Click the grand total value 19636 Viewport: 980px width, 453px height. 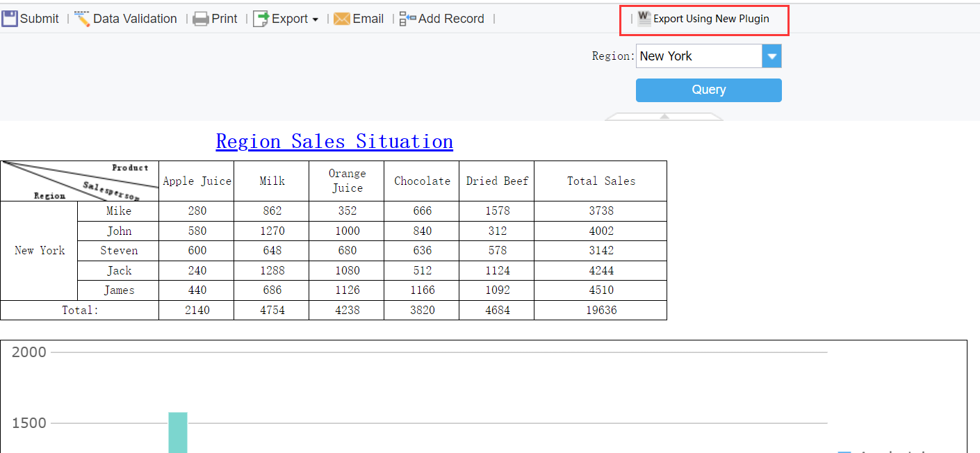pos(601,311)
